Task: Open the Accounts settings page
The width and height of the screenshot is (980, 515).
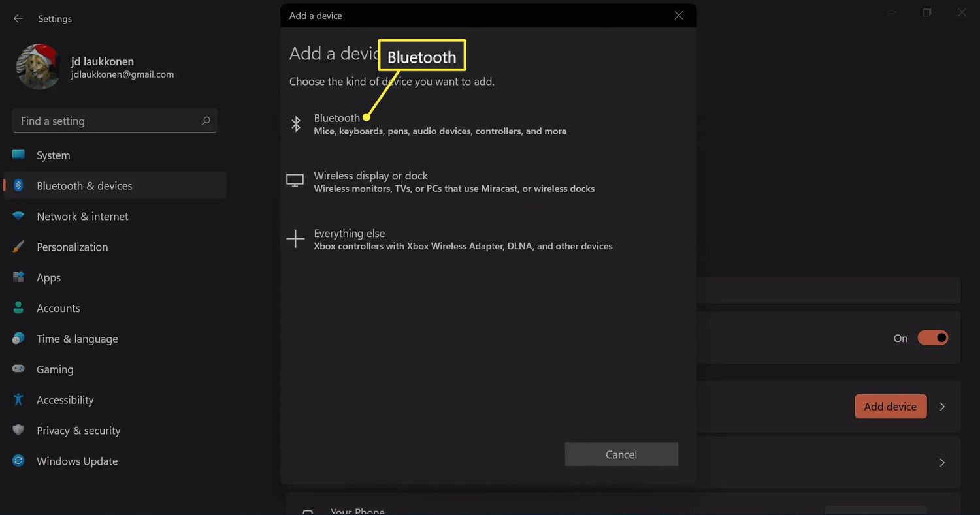Action: click(x=58, y=308)
